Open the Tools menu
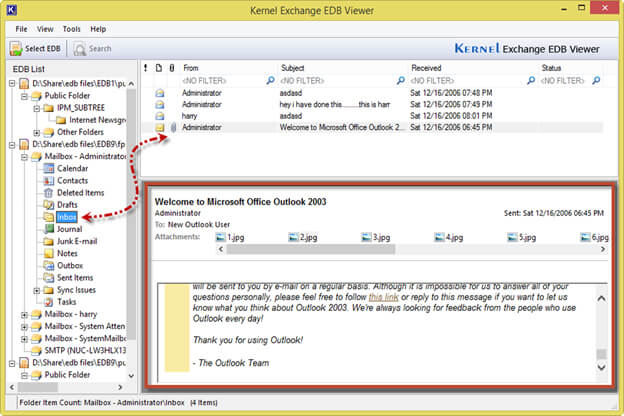This screenshot has width=624, height=416. tap(71, 29)
